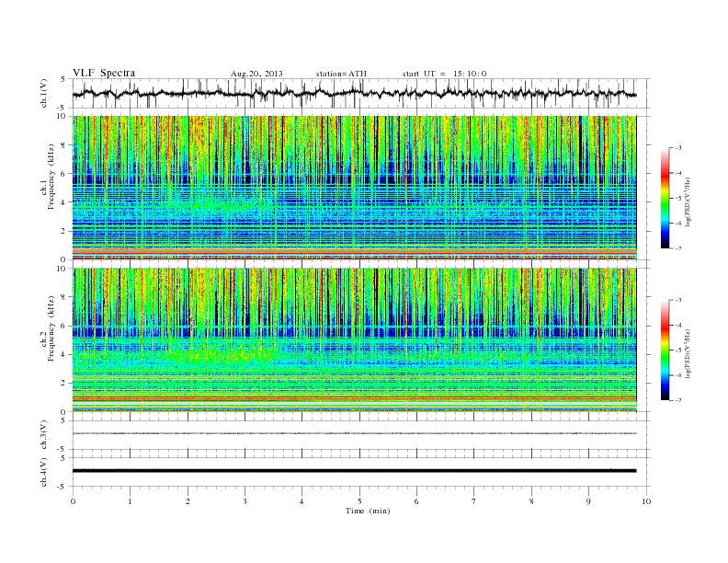This screenshot has width=728, height=563.
Task: Click the ch.2 "Frequency (kHz)" axis label
Action: pos(51,328)
